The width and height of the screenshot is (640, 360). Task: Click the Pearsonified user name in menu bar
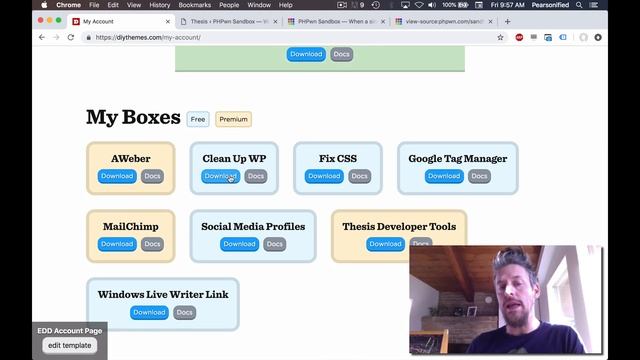[550, 5]
